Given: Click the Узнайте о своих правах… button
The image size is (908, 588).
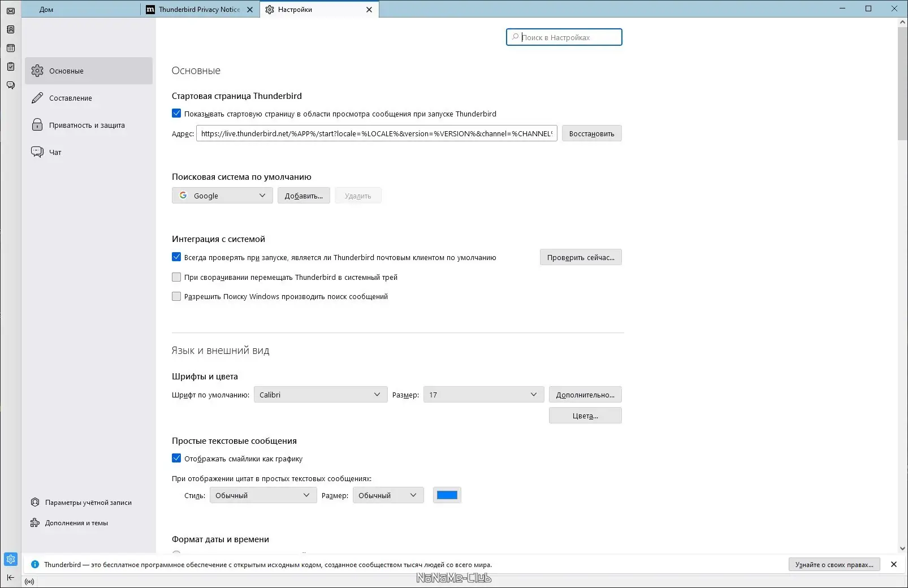Looking at the screenshot, I should point(835,564).
